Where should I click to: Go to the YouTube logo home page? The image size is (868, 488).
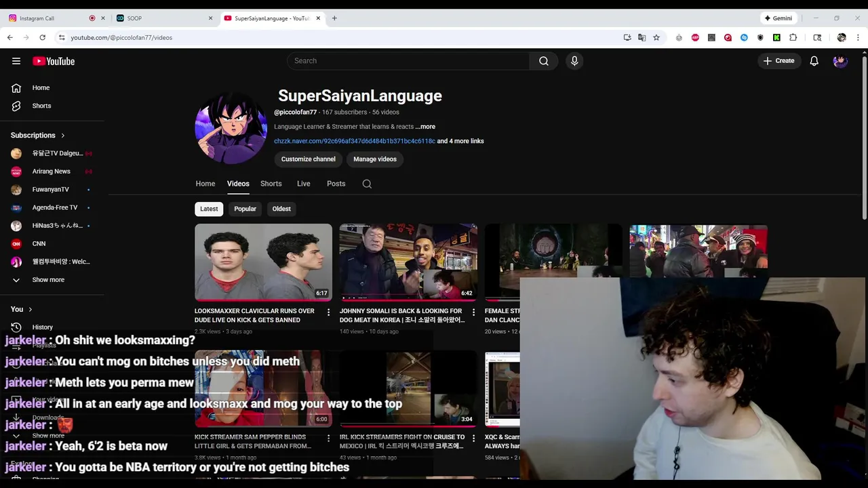click(54, 61)
